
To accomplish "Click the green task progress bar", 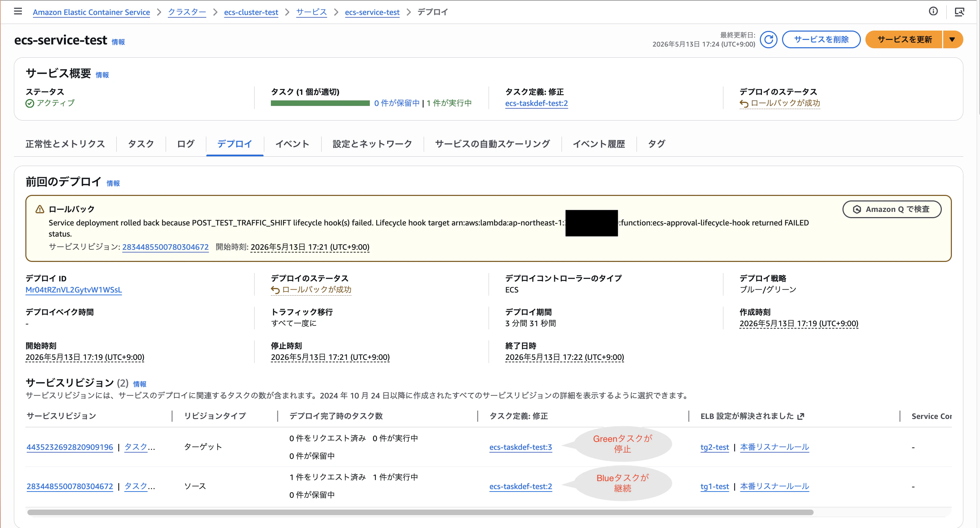I will [320, 103].
